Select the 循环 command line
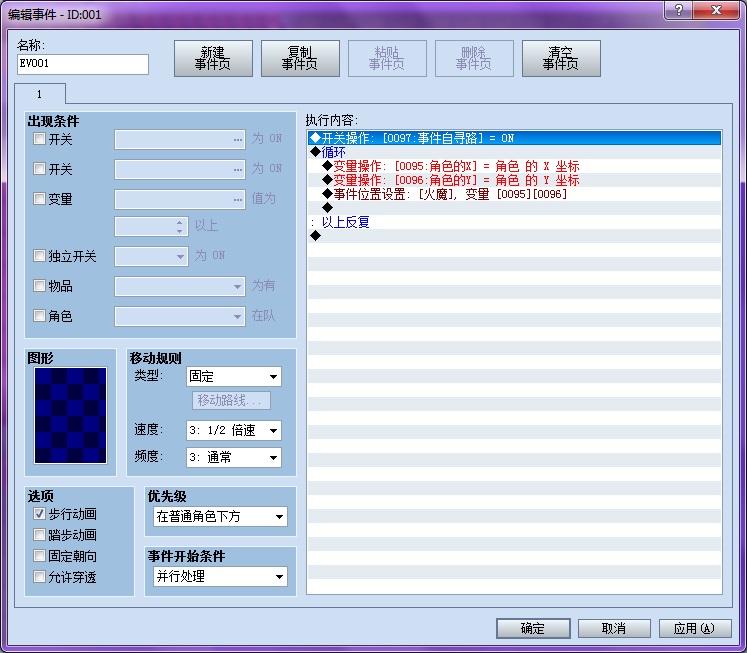747x653 pixels. 514,152
